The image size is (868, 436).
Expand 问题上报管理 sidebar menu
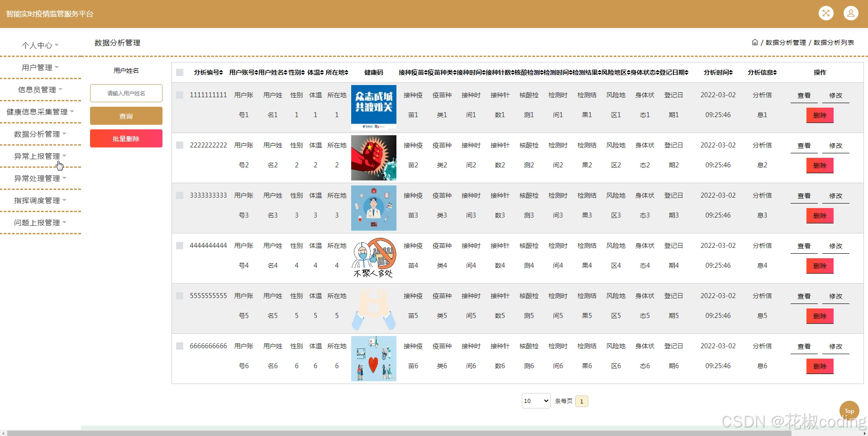coord(40,223)
